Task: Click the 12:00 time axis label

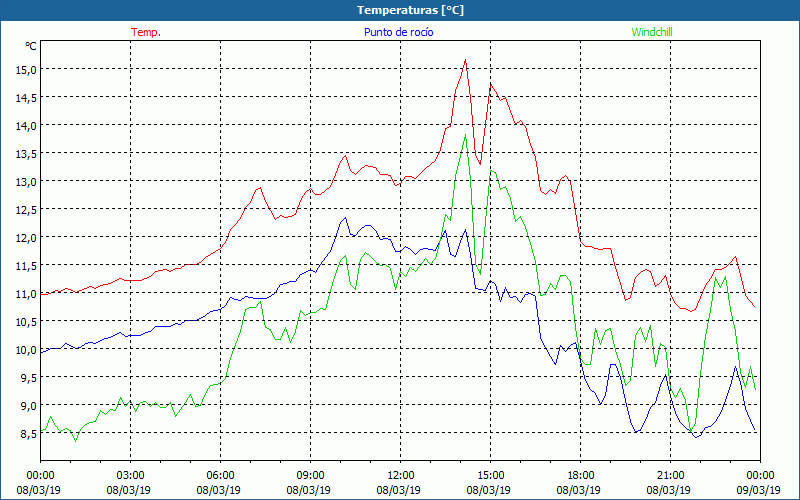Action: (x=401, y=476)
